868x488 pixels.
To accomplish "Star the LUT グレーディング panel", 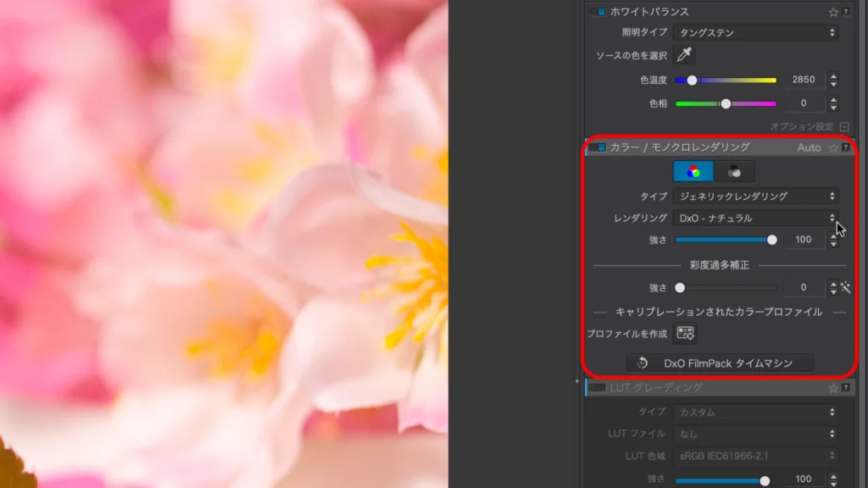I will click(x=833, y=388).
